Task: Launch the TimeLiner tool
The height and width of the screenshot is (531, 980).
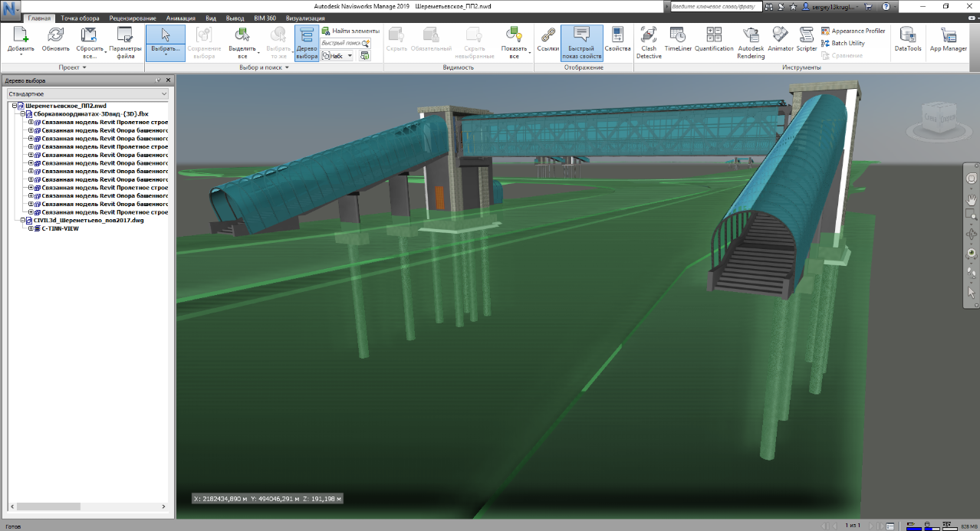Action: coord(677,42)
